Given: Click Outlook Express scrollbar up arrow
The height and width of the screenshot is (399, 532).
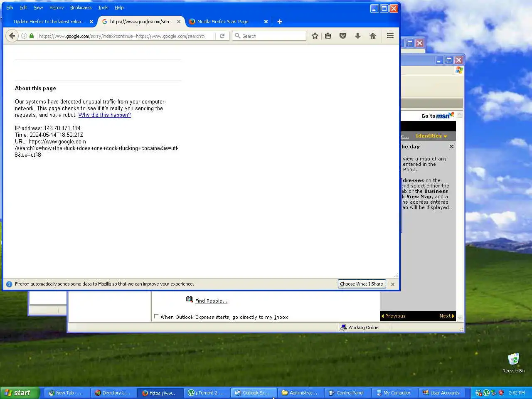Looking at the screenshot, I should (x=459, y=114).
